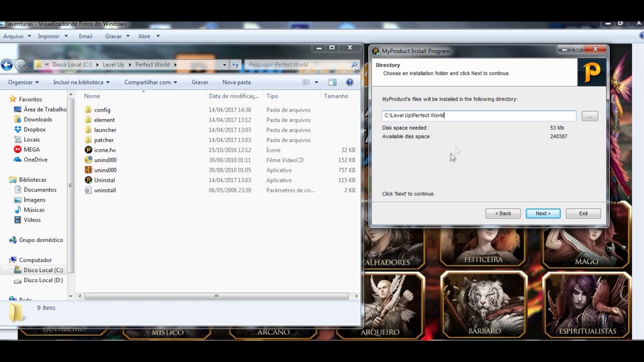Toggle the preview pane icon
Image resolution: width=644 pixels, height=362 pixels.
(333, 82)
